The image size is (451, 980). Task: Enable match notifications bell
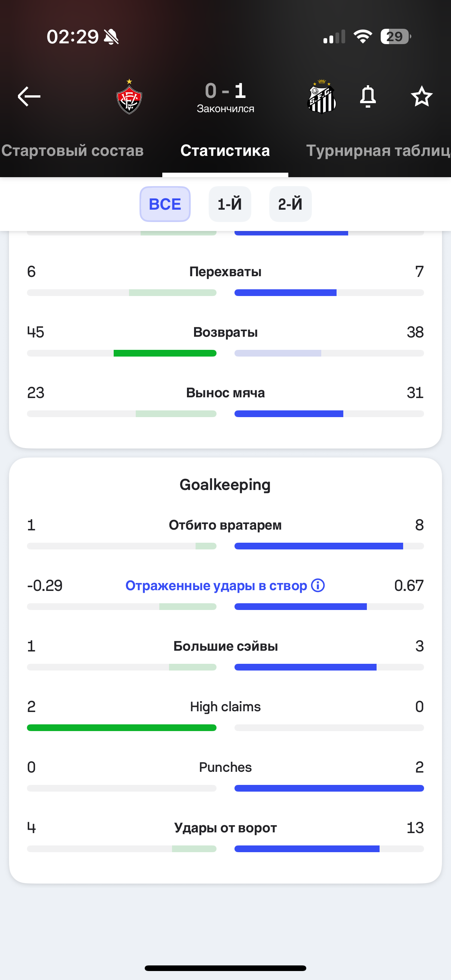(368, 97)
